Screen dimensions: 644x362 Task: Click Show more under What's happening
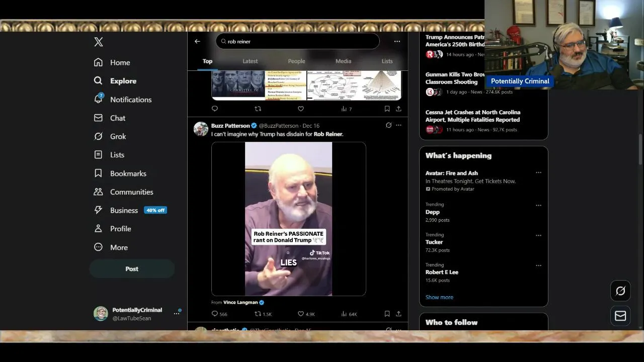[x=439, y=297]
